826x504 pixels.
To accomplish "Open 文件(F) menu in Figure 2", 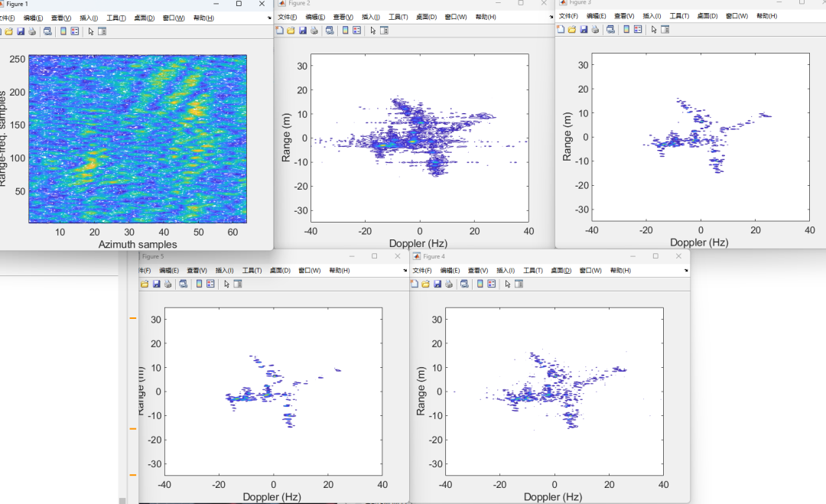I will (287, 17).
